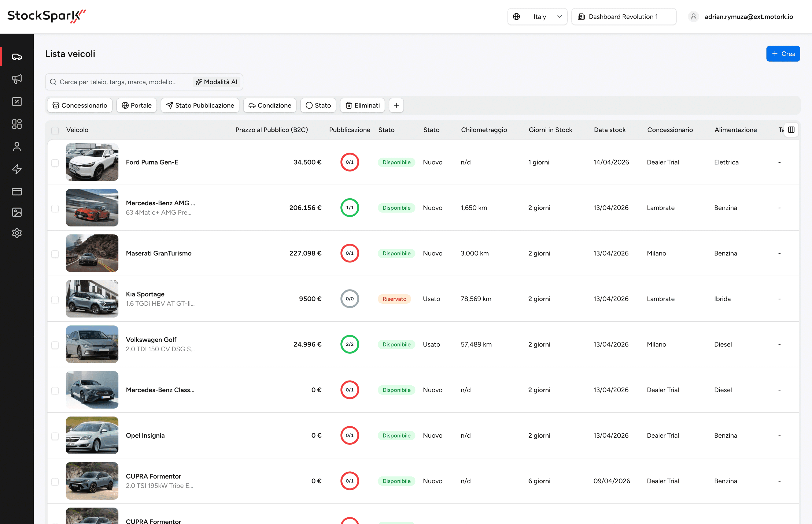
Task: Click the blue Crea button
Action: click(x=783, y=54)
